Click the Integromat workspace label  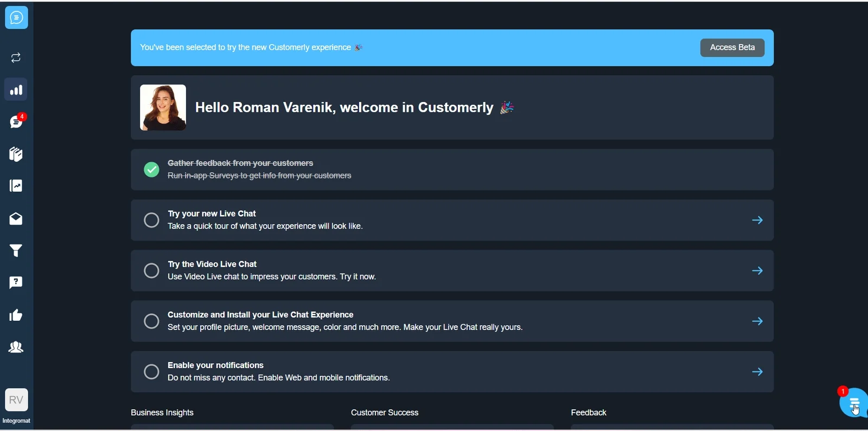pyautogui.click(x=16, y=421)
